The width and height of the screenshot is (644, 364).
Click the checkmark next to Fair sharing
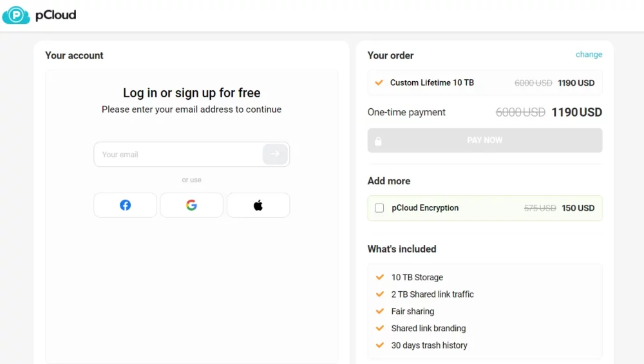click(380, 311)
